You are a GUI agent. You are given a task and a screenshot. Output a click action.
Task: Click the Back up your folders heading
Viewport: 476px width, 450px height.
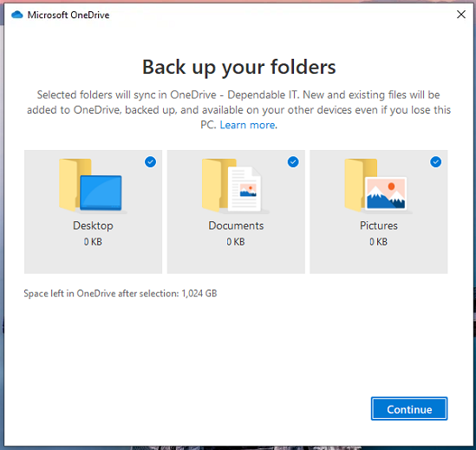pos(239,68)
